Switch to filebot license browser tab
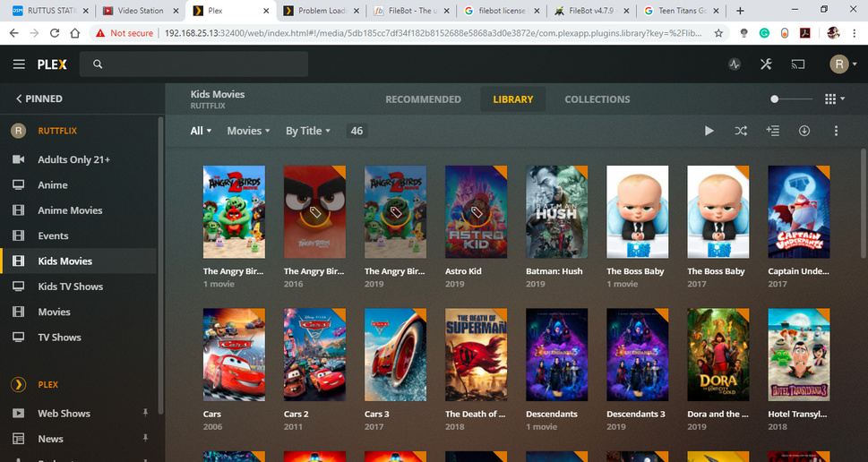This screenshot has height=462, width=868. (501, 11)
